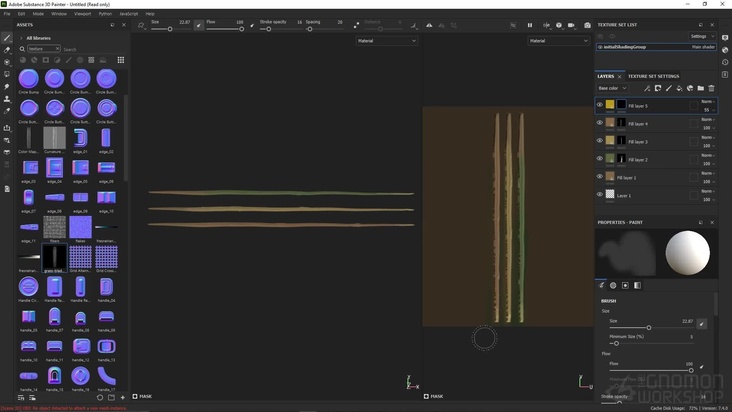
Task: Open the Python menu
Action: (x=105, y=14)
